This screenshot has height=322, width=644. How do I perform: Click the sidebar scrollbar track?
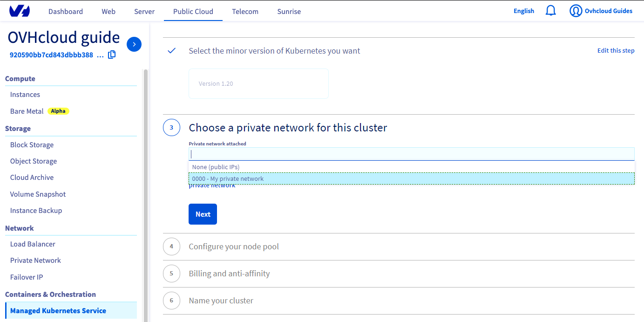pos(144,186)
